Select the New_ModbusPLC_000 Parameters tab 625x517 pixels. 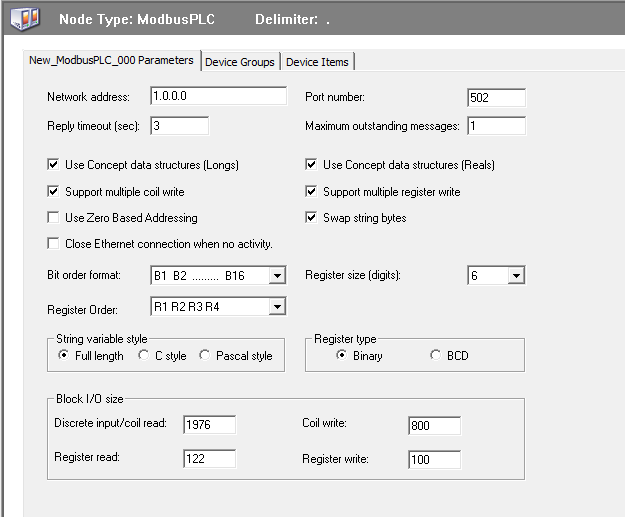[x=111, y=60]
